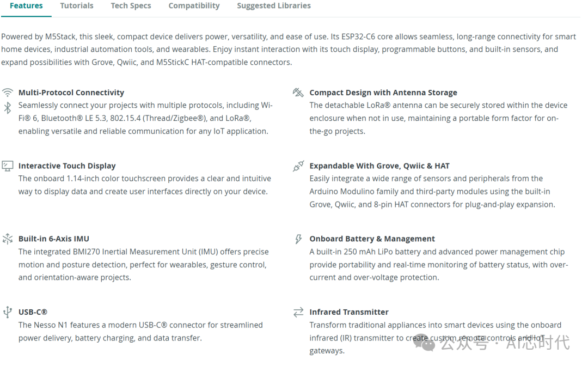This screenshot has width=588, height=366.
Task: Click the Bluetooth icon under the Wi-Fi symbol
Action: 8,108
